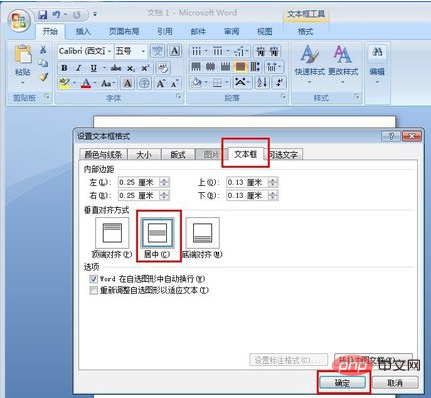Apply distributed alignment
Image resolution: width=431 pixels, height=398 pixels.
[255, 67]
